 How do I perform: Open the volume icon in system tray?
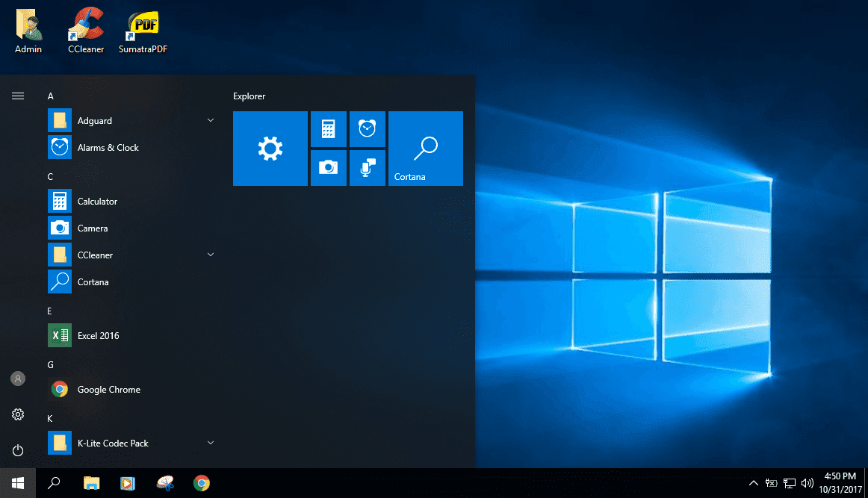point(807,482)
